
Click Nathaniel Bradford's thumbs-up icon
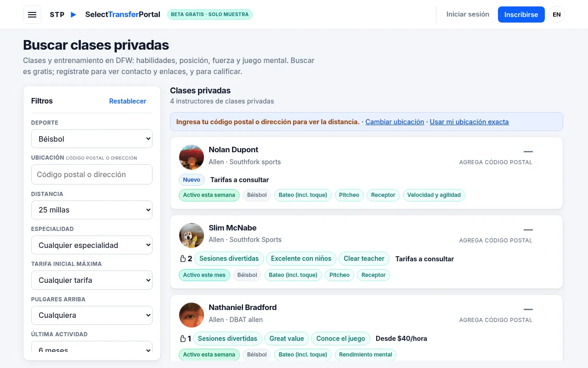click(x=182, y=339)
